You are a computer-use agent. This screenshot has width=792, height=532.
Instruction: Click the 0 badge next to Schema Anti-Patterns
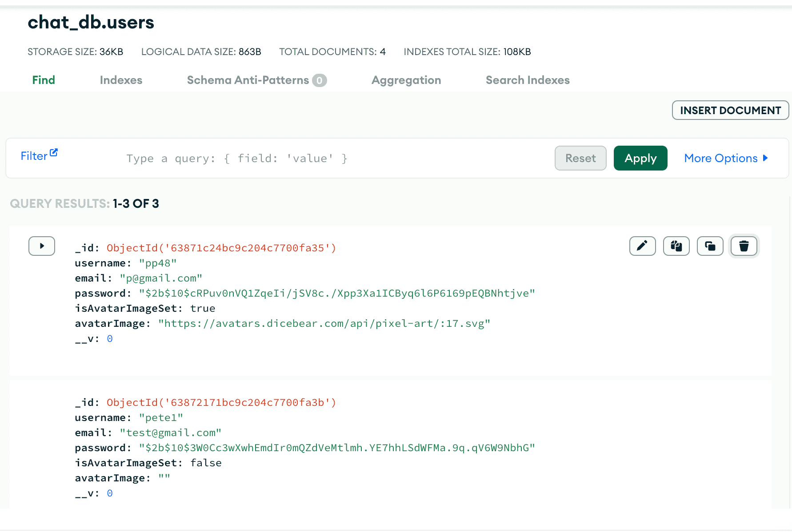click(x=319, y=80)
